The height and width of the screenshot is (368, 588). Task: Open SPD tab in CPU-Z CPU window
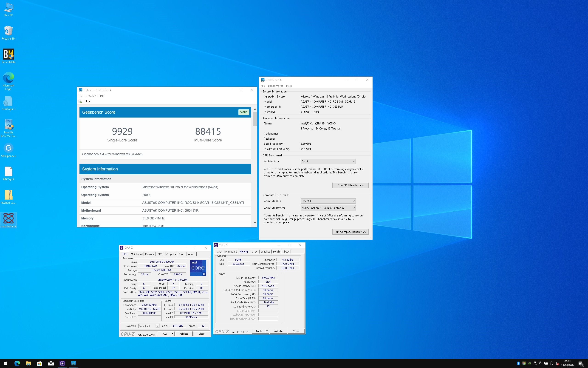[x=160, y=254]
